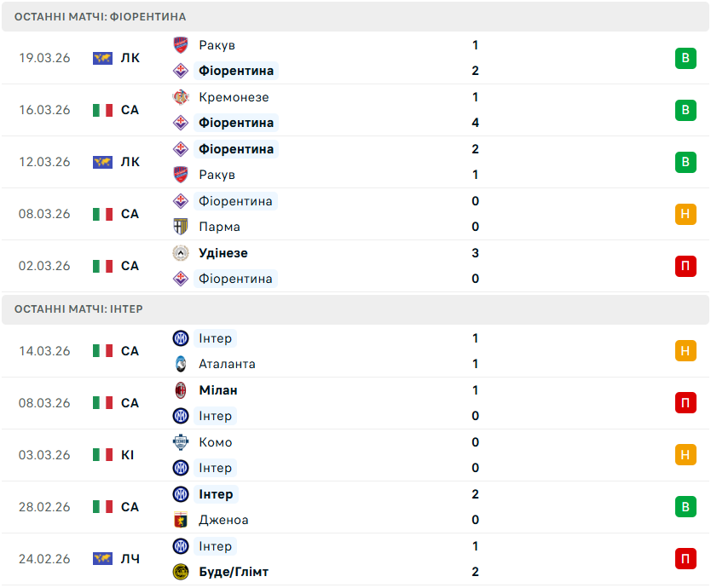Screen dimensions: 711x588
Task: Click the Milan club logo
Action: pos(181,390)
